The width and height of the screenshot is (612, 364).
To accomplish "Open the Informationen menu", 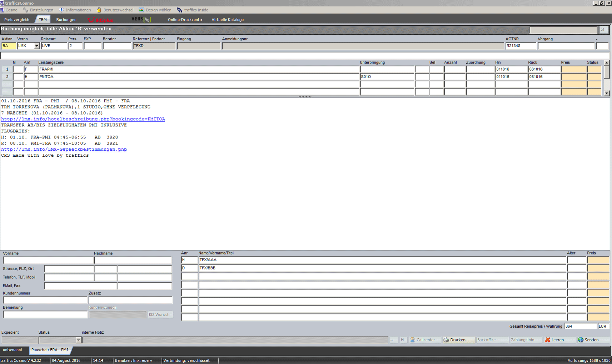I will point(75,10).
